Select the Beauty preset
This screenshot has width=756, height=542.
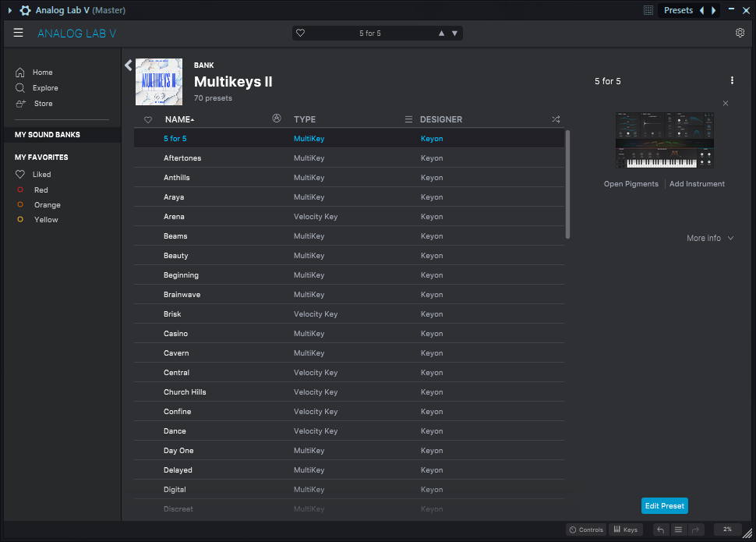pos(349,255)
